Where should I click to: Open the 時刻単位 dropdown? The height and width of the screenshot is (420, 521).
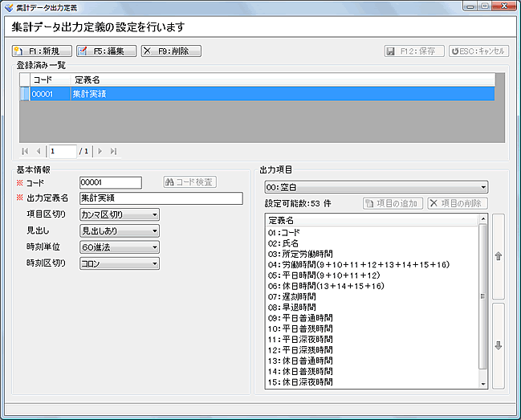[x=120, y=247]
